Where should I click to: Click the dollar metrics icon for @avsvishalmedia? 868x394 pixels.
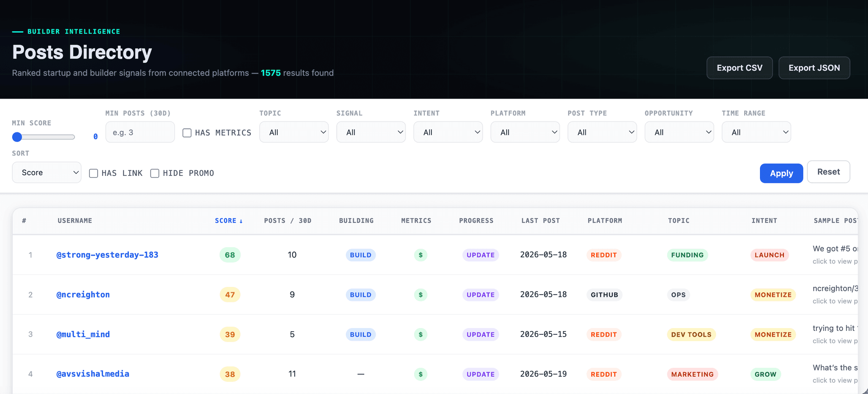point(420,374)
